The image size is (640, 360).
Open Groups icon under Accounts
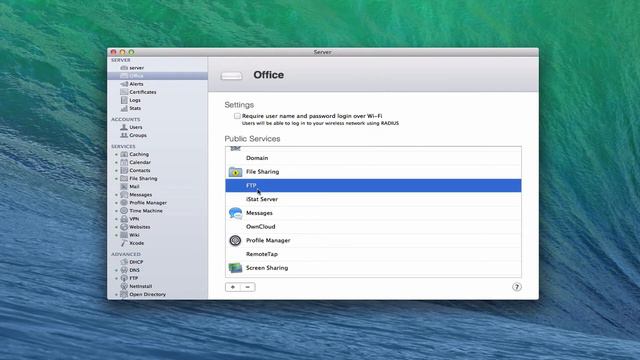tap(124, 135)
